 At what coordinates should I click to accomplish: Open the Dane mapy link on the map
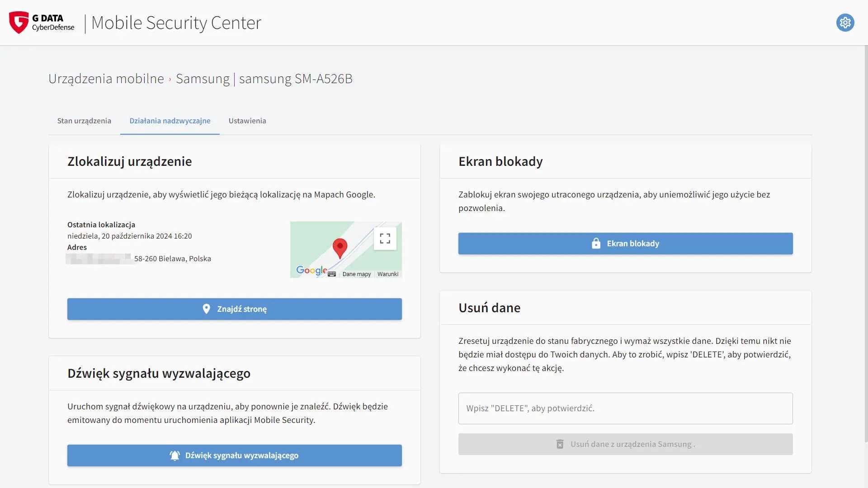pos(356,274)
